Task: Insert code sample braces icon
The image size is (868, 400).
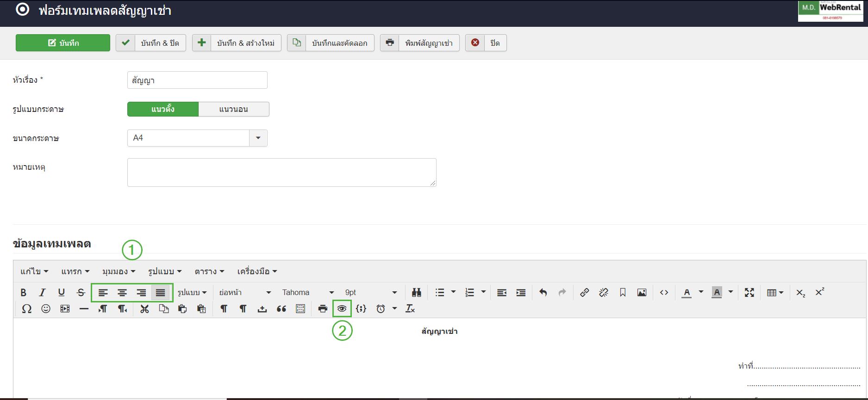Action: [361, 308]
